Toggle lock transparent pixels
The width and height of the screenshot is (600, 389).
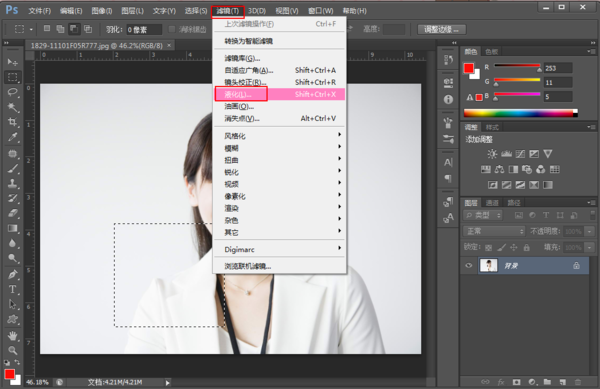point(488,247)
